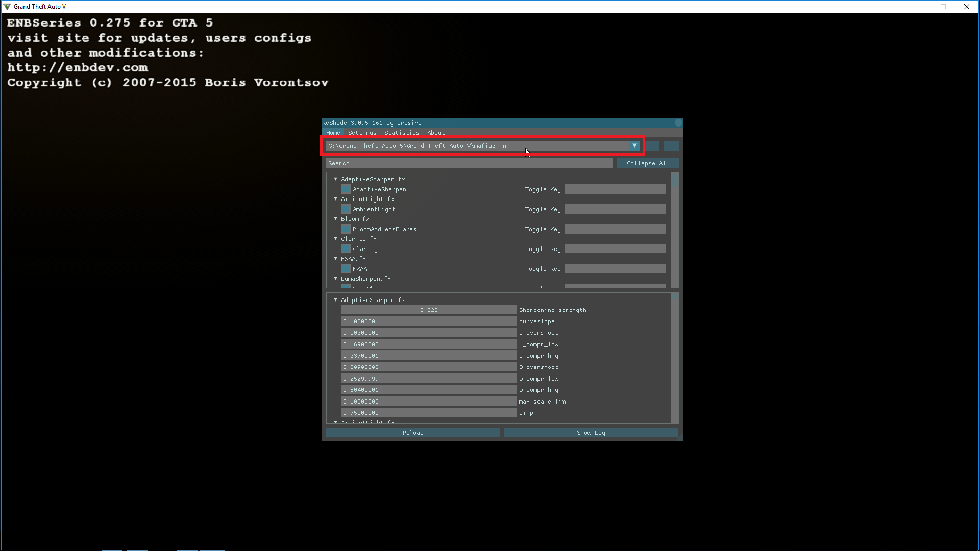Open the Statistics tab

pyautogui.click(x=402, y=133)
